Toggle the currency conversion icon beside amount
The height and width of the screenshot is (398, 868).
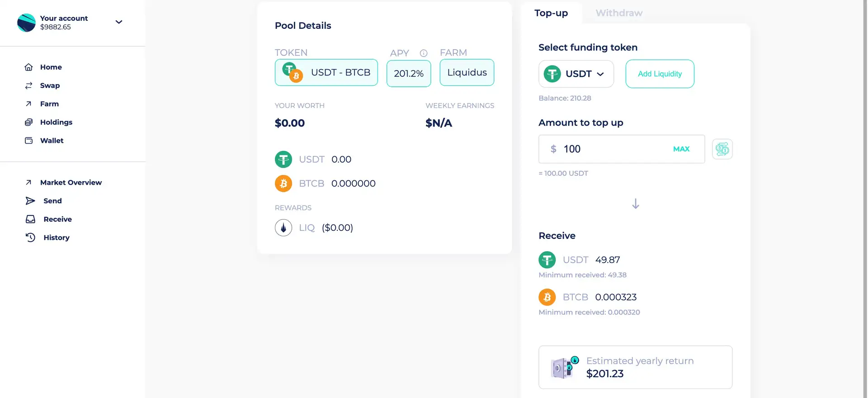tap(722, 149)
